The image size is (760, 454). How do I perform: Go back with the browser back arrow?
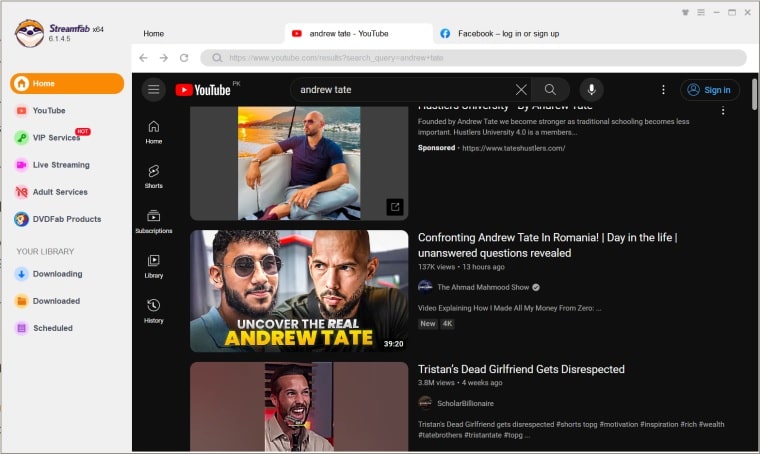pos(143,58)
